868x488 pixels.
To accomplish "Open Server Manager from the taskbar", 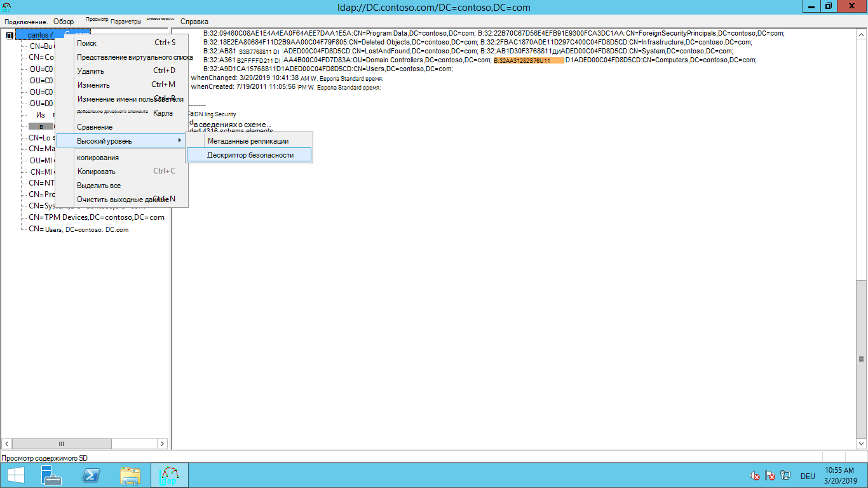I will pos(51,475).
